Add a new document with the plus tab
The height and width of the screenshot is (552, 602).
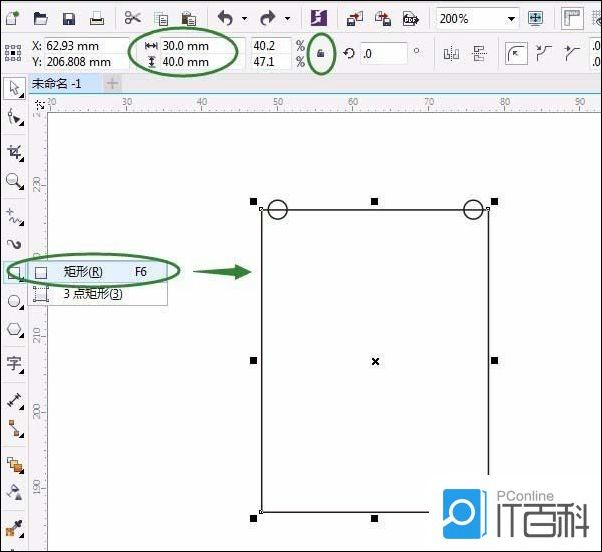(x=112, y=83)
